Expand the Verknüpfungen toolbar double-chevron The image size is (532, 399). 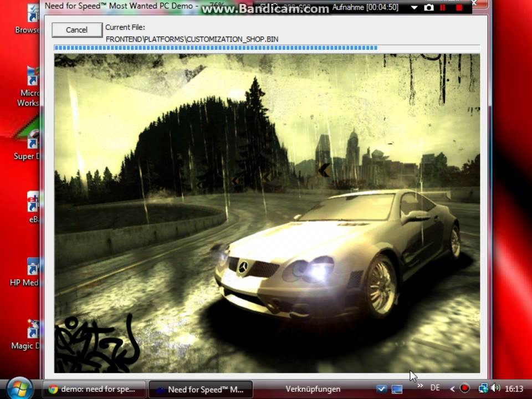pos(420,386)
